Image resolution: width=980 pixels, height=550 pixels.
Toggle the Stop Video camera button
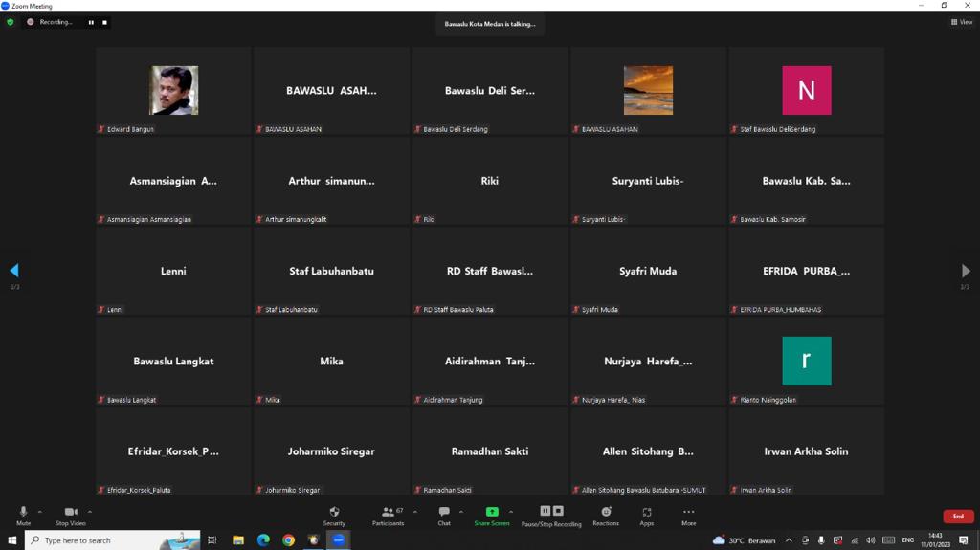70,516
